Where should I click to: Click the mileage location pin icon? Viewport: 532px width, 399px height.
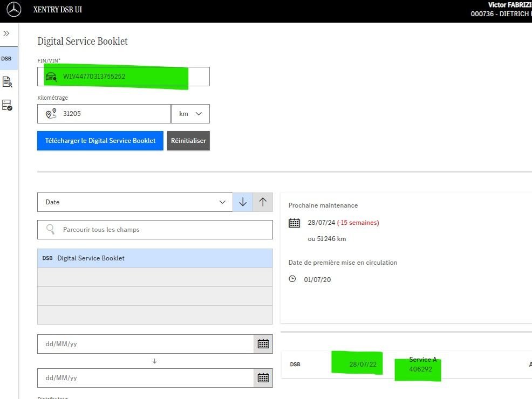(51, 114)
